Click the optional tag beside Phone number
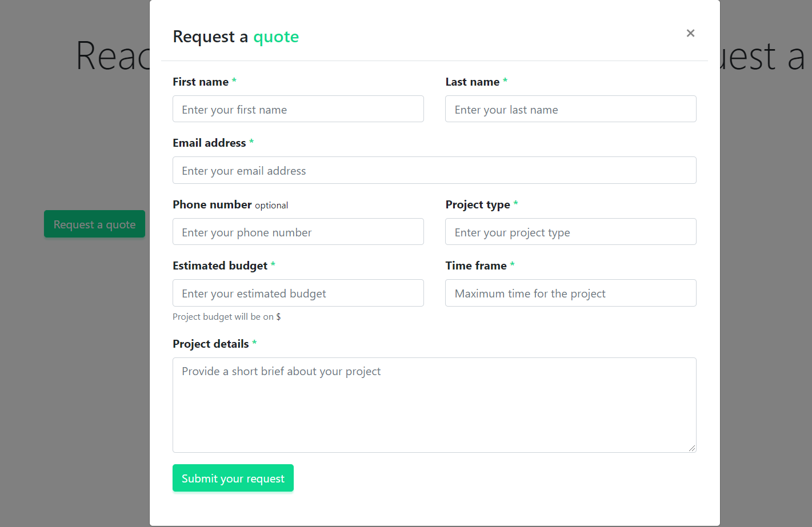 271,205
